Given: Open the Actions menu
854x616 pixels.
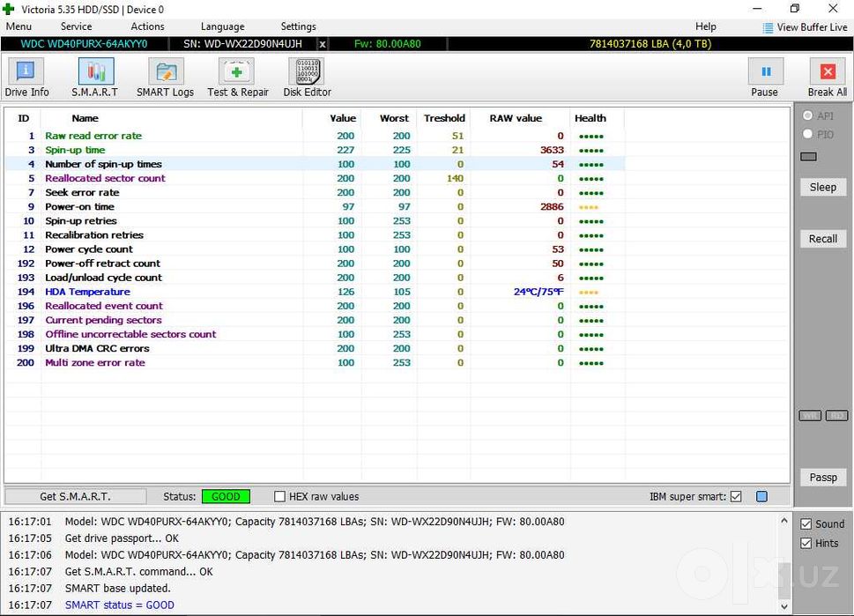Looking at the screenshot, I should [x=147, y=26].
